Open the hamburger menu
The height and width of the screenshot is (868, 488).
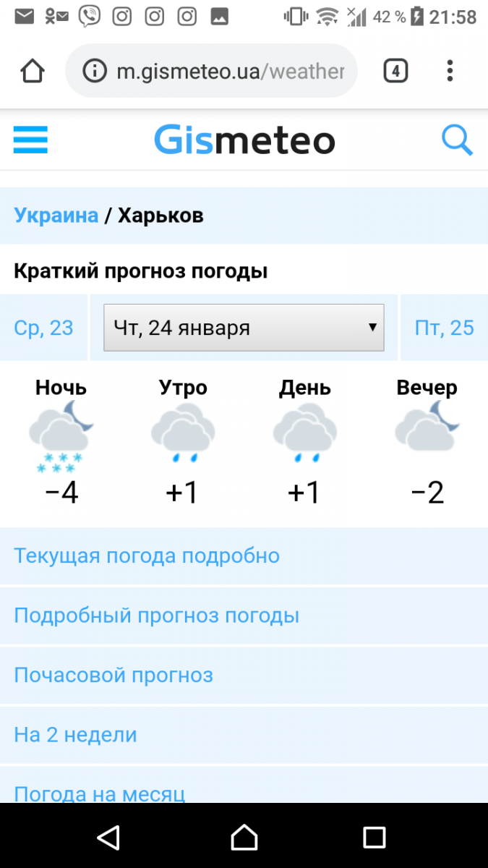[30, 140]
